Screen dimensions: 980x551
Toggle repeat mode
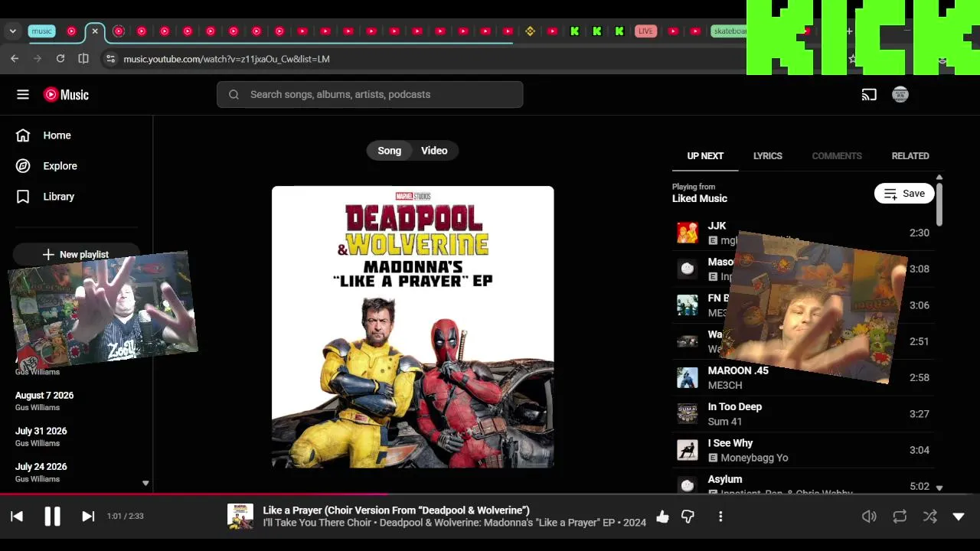tap(900, 517)
